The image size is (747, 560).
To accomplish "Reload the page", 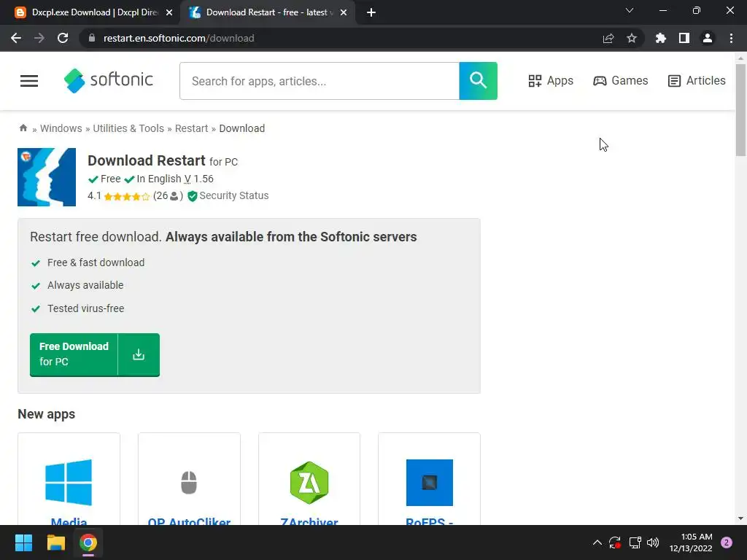I will pyautogui.click(x=63, y=38).
